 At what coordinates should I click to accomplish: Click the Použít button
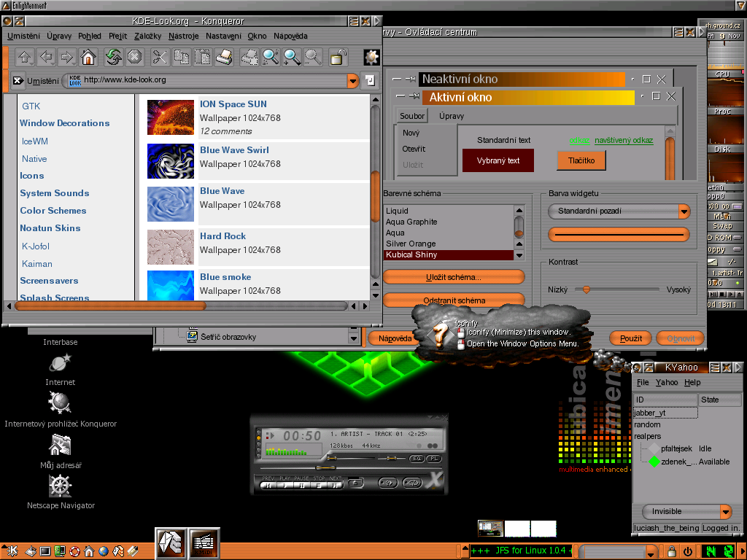click(x=631, y=338)
